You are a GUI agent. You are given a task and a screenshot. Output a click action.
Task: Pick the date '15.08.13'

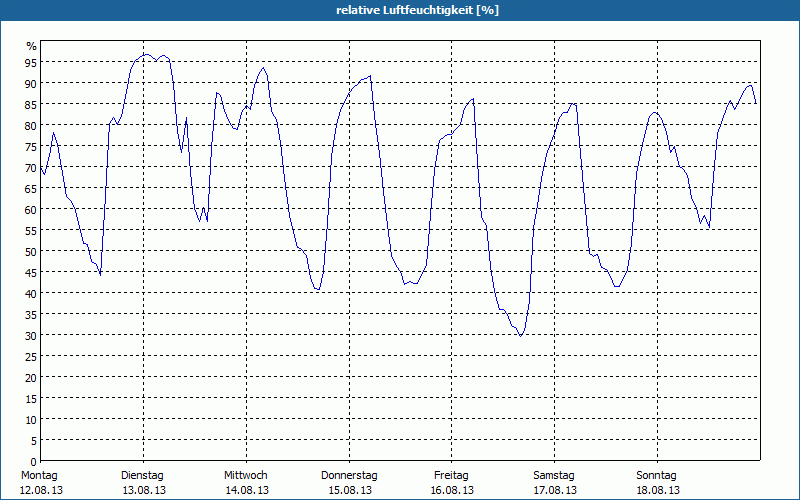350,490
